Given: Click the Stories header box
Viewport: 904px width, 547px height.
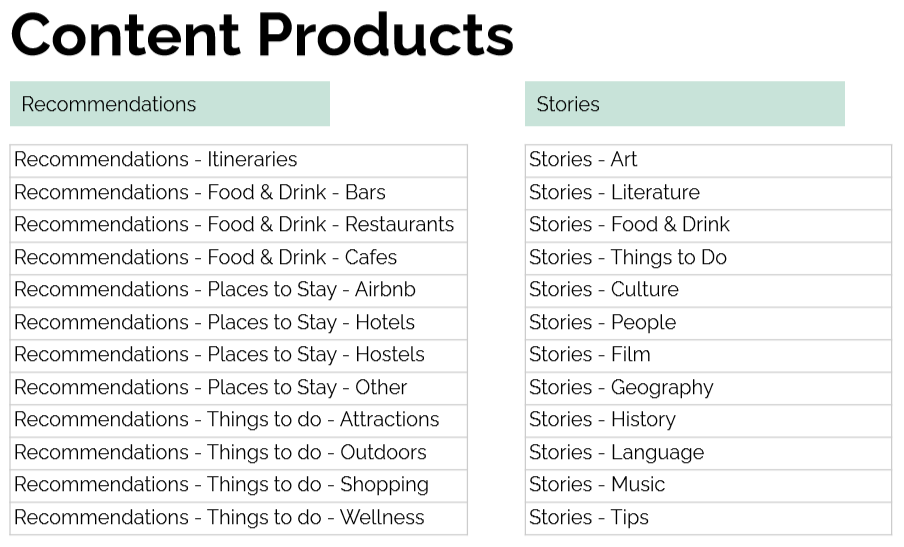Looking at the screenshot, I should (x=684, y=104).
